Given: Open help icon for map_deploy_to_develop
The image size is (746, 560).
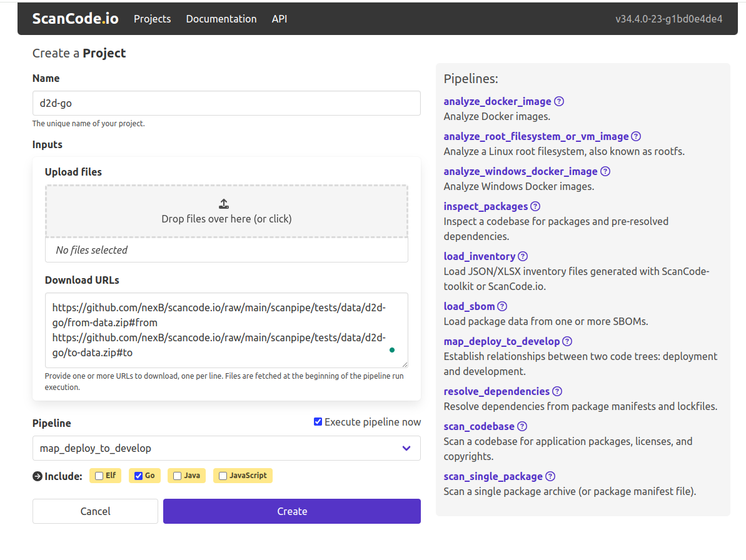Looking at the screenshot, I should click(567, 341).
